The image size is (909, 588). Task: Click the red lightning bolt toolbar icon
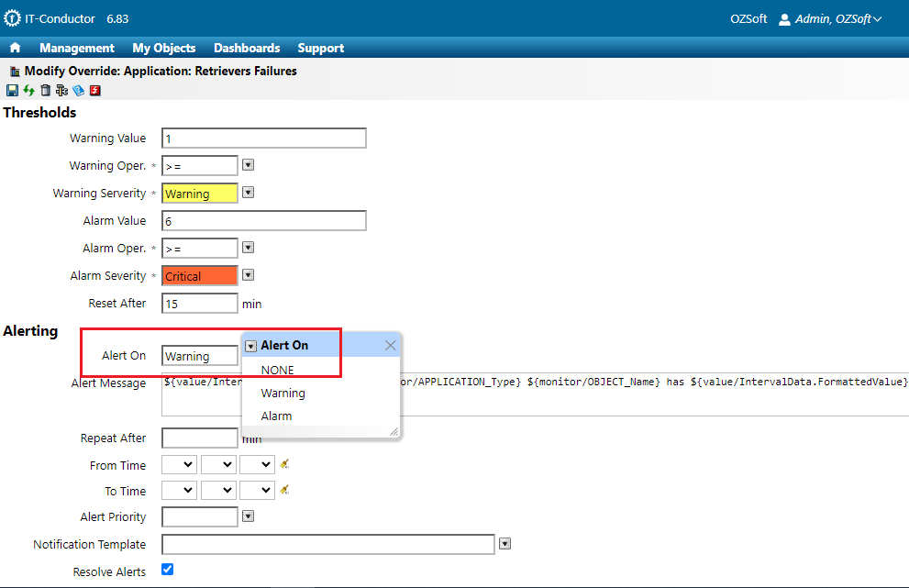click(94, 91)
